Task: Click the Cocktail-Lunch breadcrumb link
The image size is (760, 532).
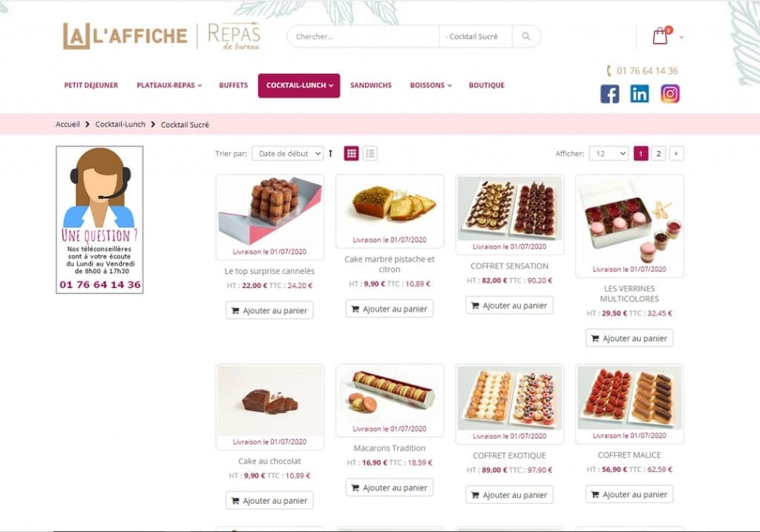Action: point(120,125)
